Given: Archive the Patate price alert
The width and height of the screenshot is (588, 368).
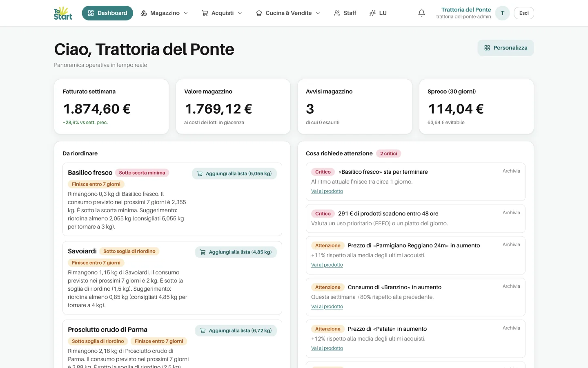Looking at the screenshot, I should click(511, 328).
